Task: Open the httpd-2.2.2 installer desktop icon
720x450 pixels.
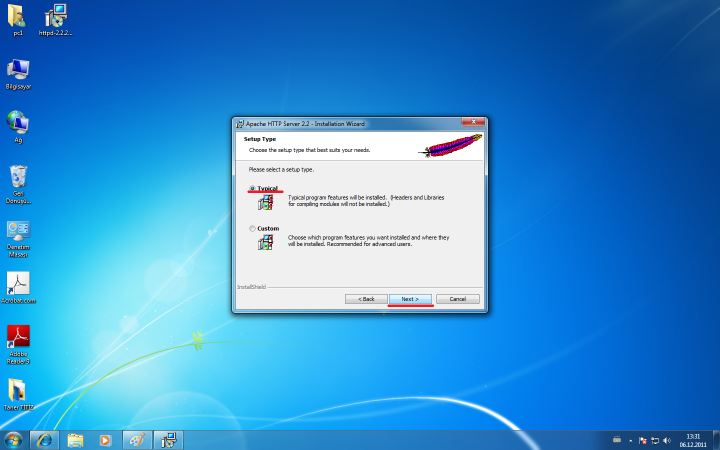Action: (56, 16)
